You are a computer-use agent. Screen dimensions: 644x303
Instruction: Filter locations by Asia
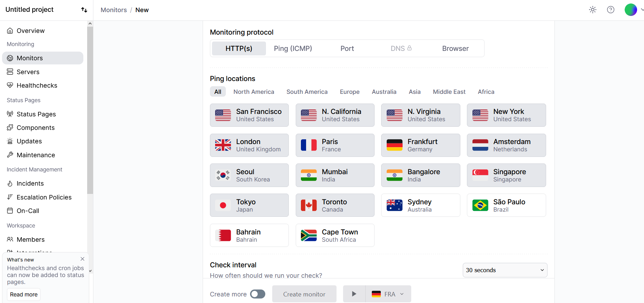[415, 92]
